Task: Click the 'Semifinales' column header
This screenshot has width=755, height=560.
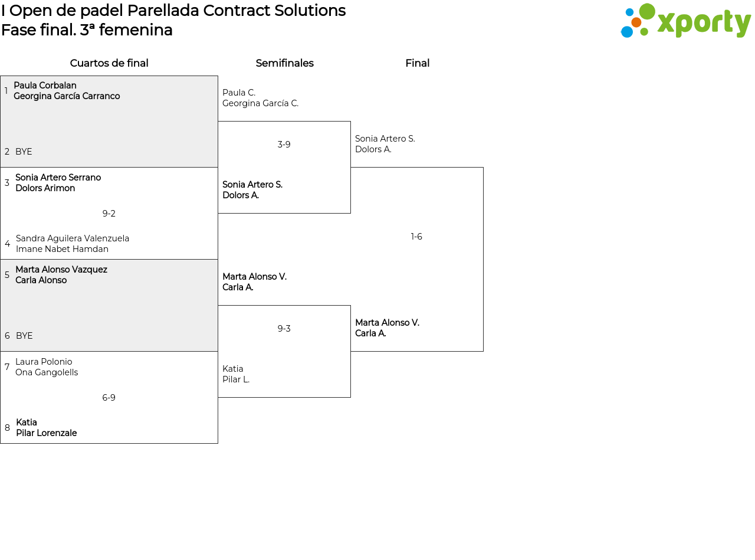Action: pyautogui.click(x=284, y=63)
